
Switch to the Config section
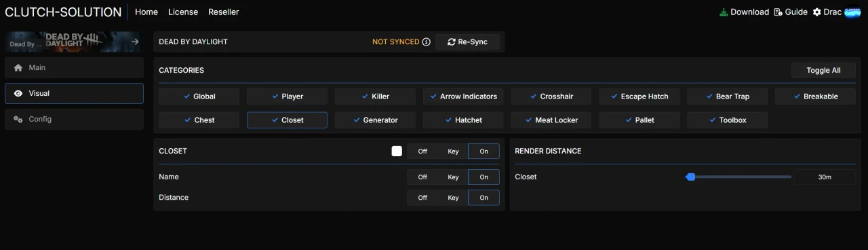pyautogui.click(x=74, y=120)
